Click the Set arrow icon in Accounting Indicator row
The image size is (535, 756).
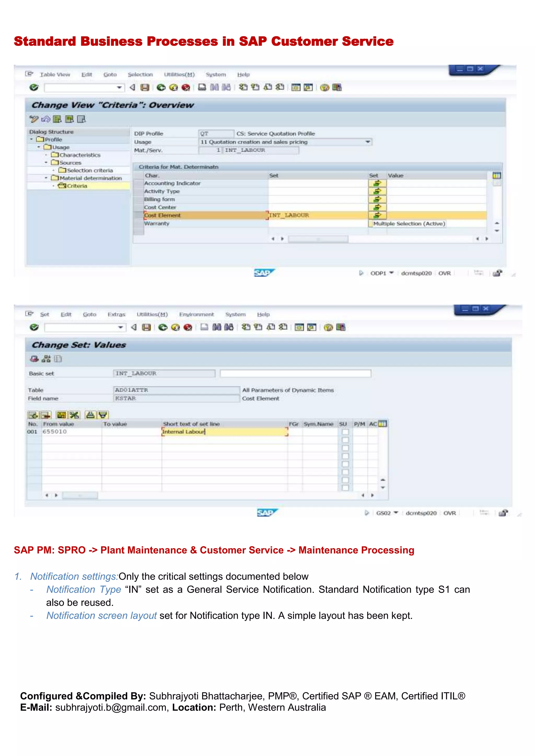(x=377, y=184)
